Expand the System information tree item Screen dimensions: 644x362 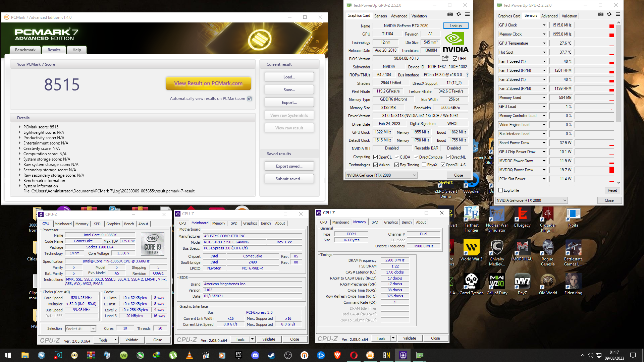pyautogui.click(x=19, y=186)
